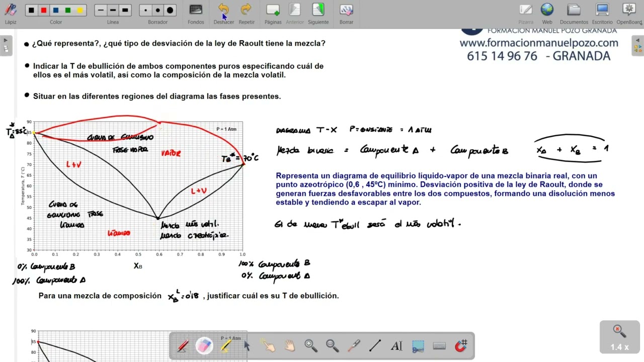The height and width of the screenshot is (362, 644).
Task: Select the straight line drawing tool
Action: (x=375, y=346)
